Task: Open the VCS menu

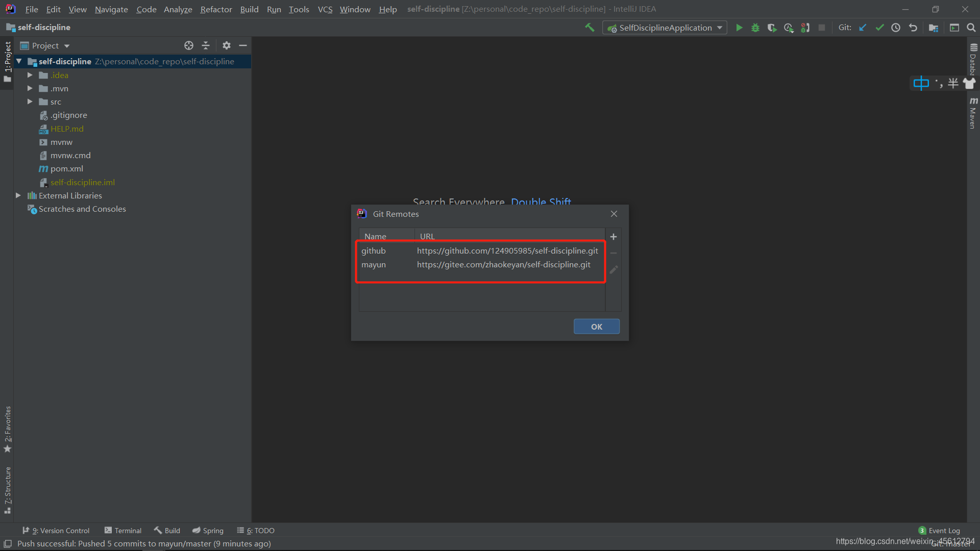Action: click(325, 9)
